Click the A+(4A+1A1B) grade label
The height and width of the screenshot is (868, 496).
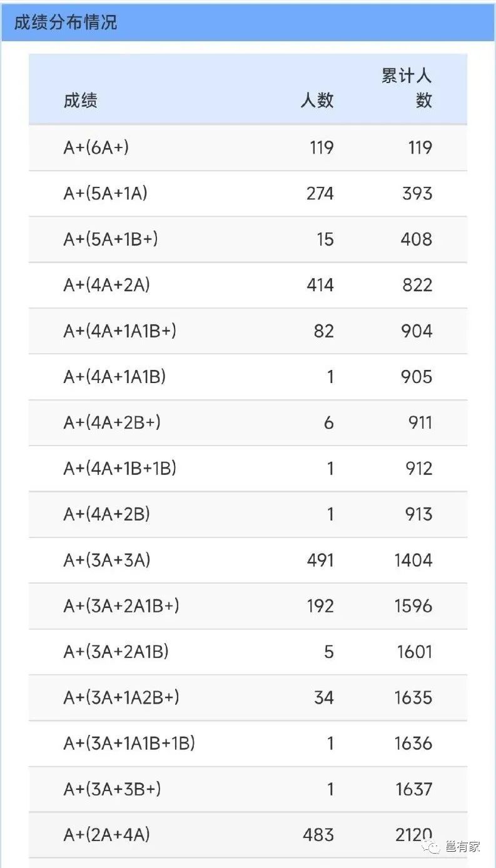point(114,377)
